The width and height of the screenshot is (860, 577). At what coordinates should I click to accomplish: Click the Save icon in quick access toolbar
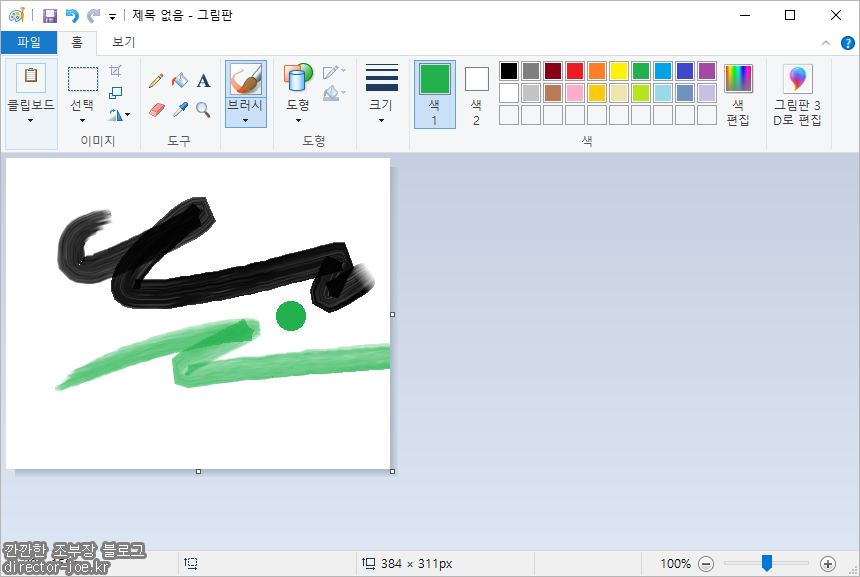click(50, 15)
